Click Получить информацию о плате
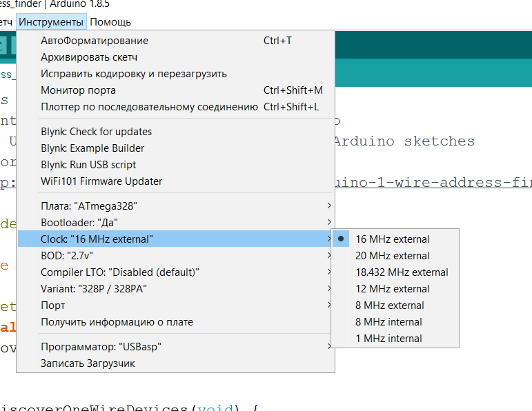The width and height of the screenshot is (532, 411). (x=175, y=322)
